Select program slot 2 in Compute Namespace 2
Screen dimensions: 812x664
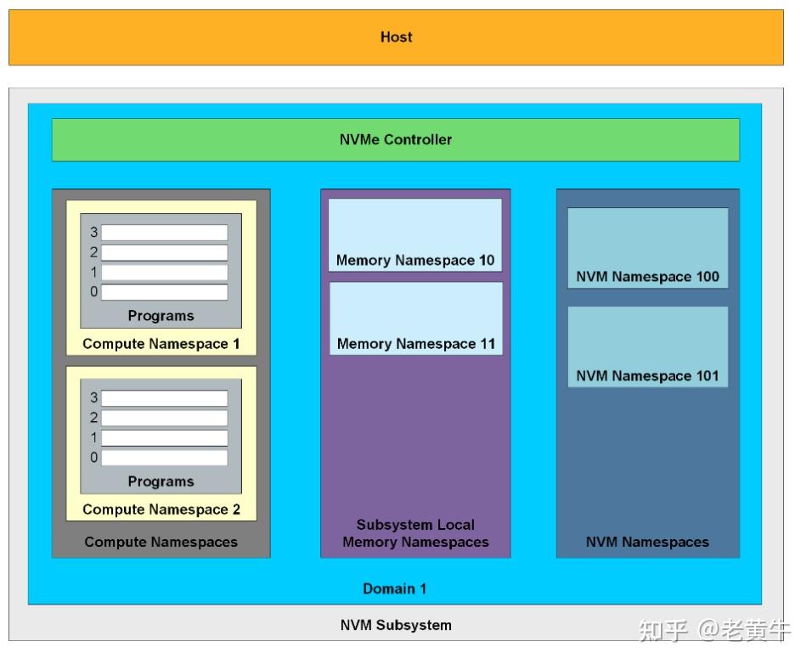[165, 418]
